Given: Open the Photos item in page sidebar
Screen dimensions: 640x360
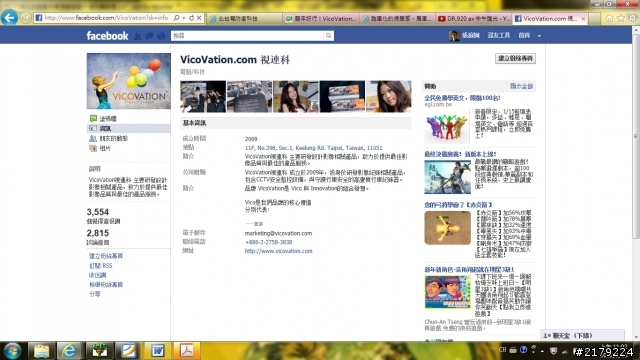Looking at the screenshot, I should coord(129,148).
